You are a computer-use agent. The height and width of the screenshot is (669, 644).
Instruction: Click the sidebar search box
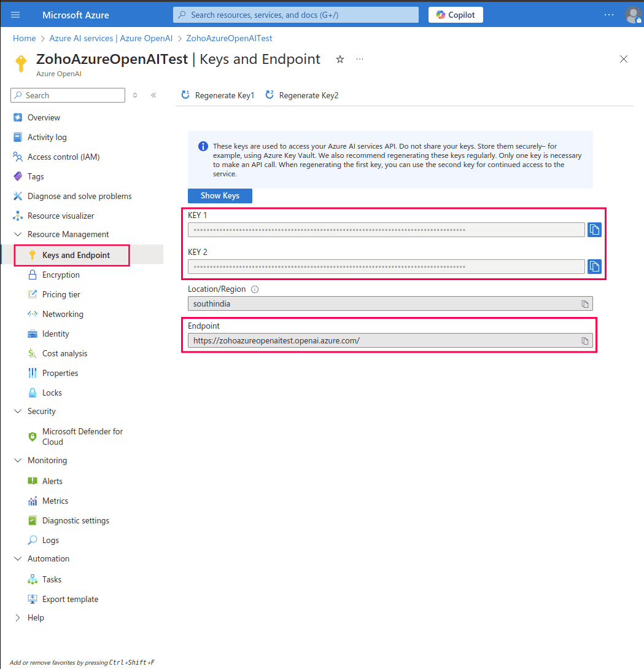coord(68,95)
